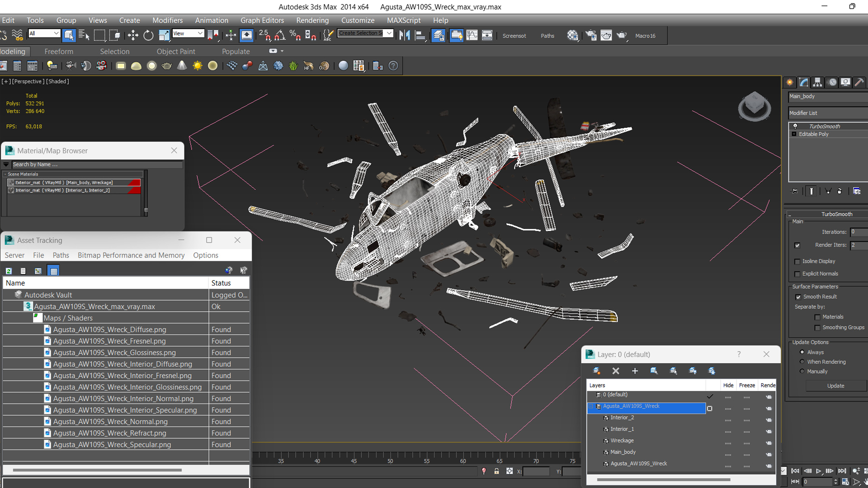Choose the Select and Rotate tool
868x488 pixels.
tap(148, 35)
